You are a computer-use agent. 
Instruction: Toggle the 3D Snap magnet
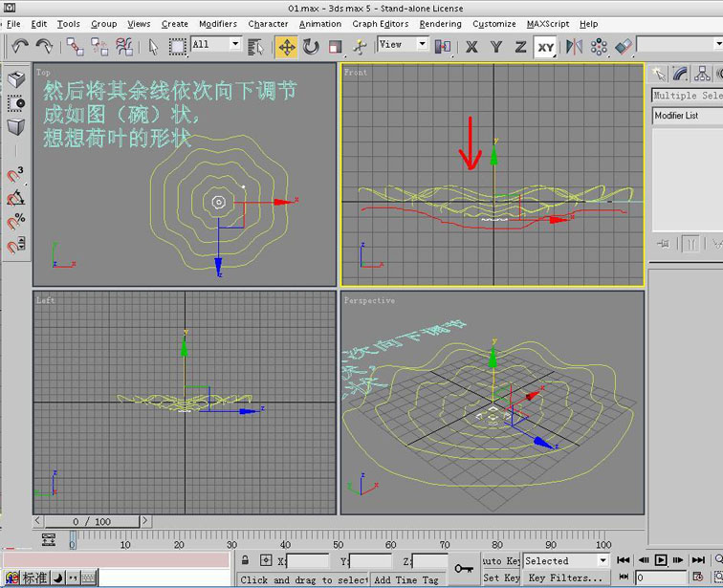click(15, 175)
